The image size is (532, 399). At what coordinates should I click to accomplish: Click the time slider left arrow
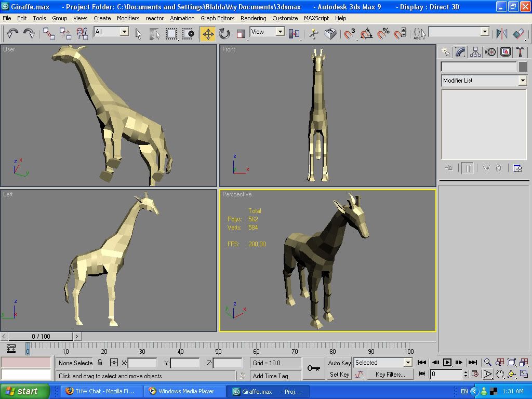coord(4,336)
